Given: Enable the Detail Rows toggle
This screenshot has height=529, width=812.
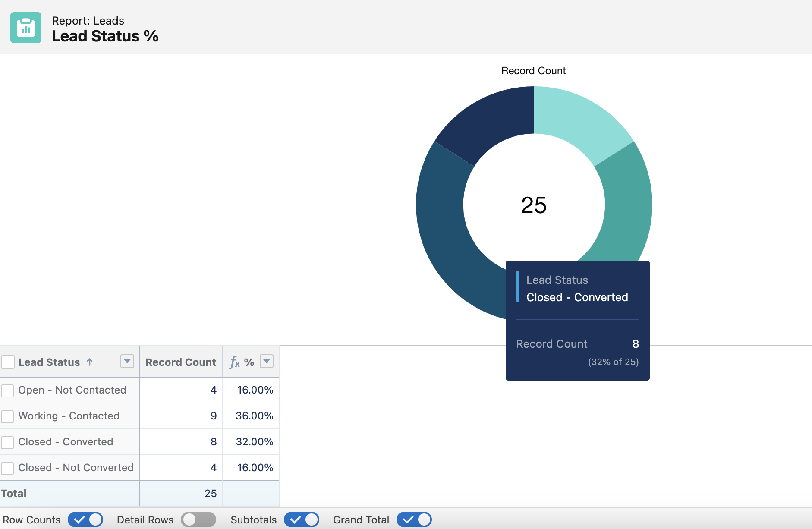Looking at the screenshot, I should (x=198, y=520).
